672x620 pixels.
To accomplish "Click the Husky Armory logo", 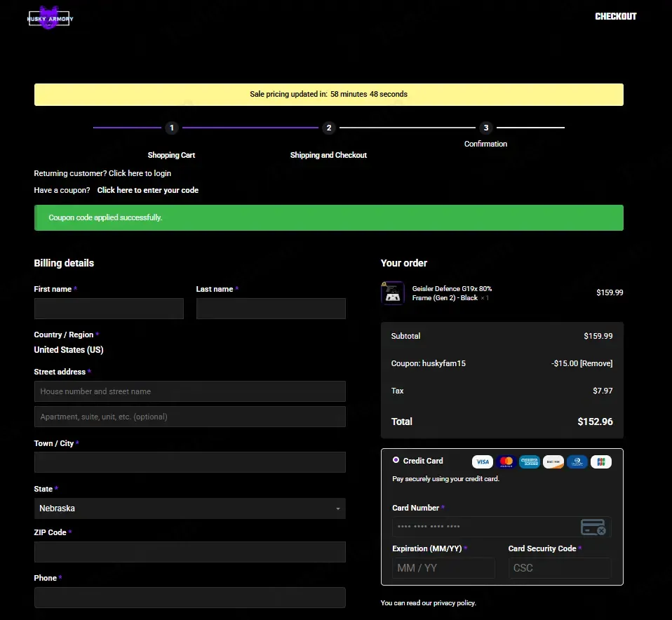I will 50,18.
